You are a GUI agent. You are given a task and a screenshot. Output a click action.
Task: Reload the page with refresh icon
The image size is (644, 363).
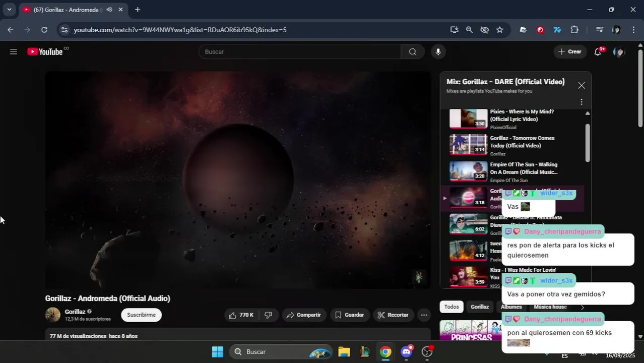pos(44,30)
